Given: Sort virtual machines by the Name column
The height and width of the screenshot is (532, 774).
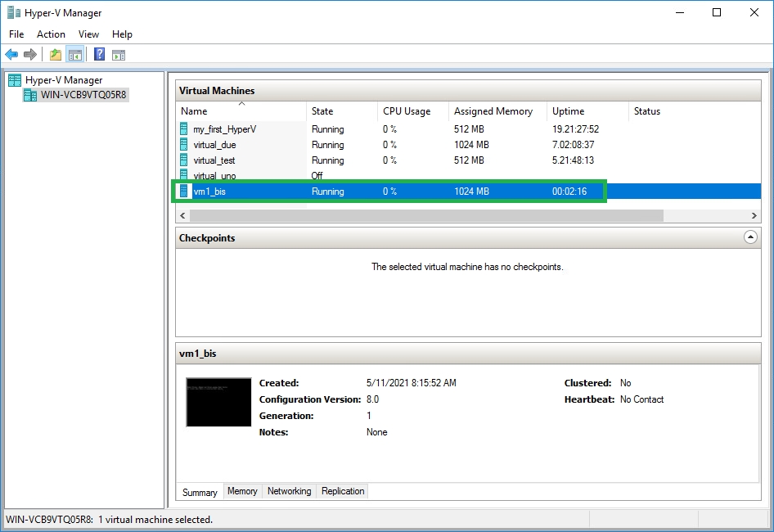Looking at the screenshot, I should pyautogui.click(x=194, y=111).
